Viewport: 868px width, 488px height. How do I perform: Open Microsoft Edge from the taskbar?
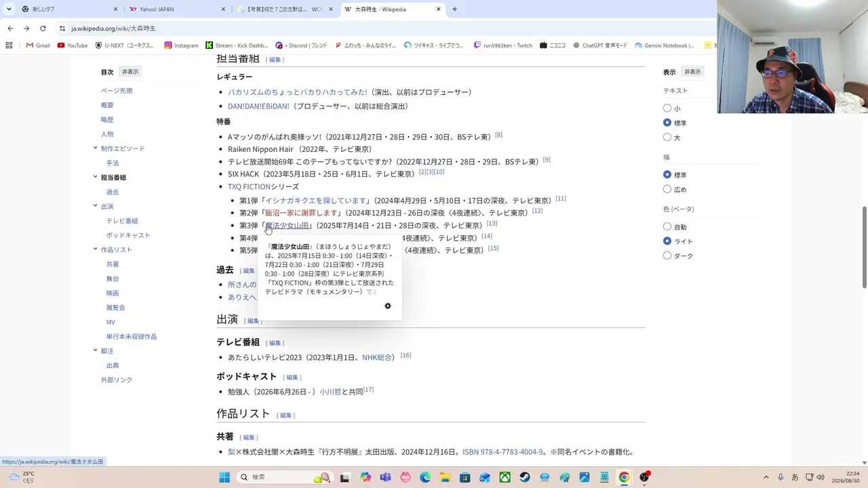pos(425,477)
